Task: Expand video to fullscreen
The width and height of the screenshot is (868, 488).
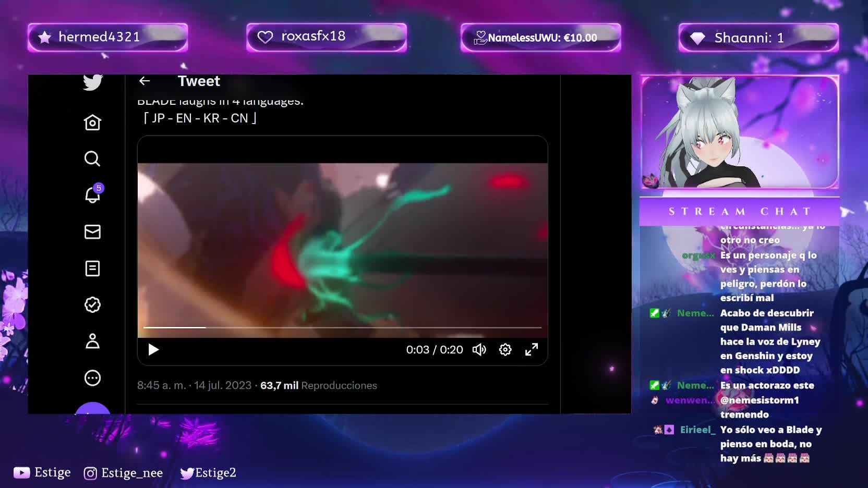Action: pos(532,350)
